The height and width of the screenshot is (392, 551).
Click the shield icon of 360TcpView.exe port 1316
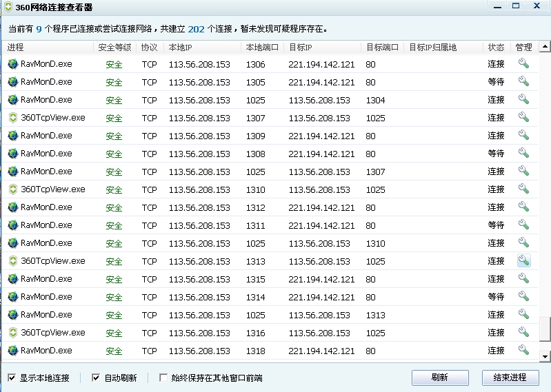pyautogui.click(x=13, y=332)
